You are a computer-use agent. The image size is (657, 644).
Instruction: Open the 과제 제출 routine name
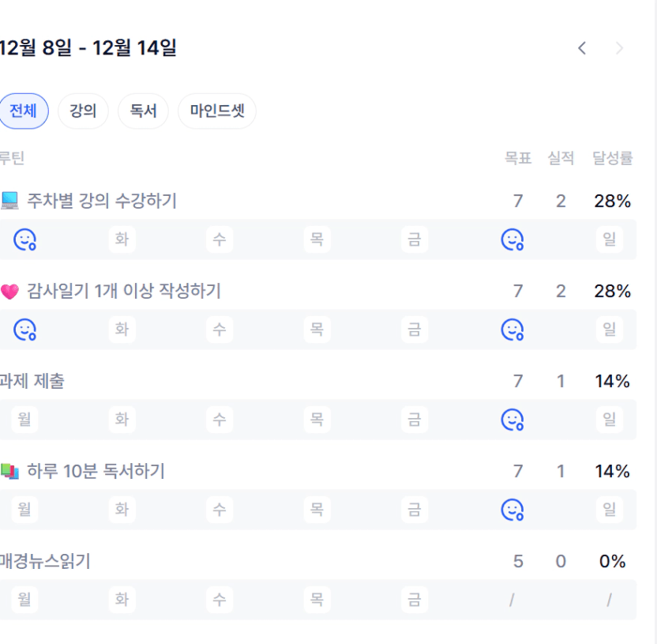32,382
